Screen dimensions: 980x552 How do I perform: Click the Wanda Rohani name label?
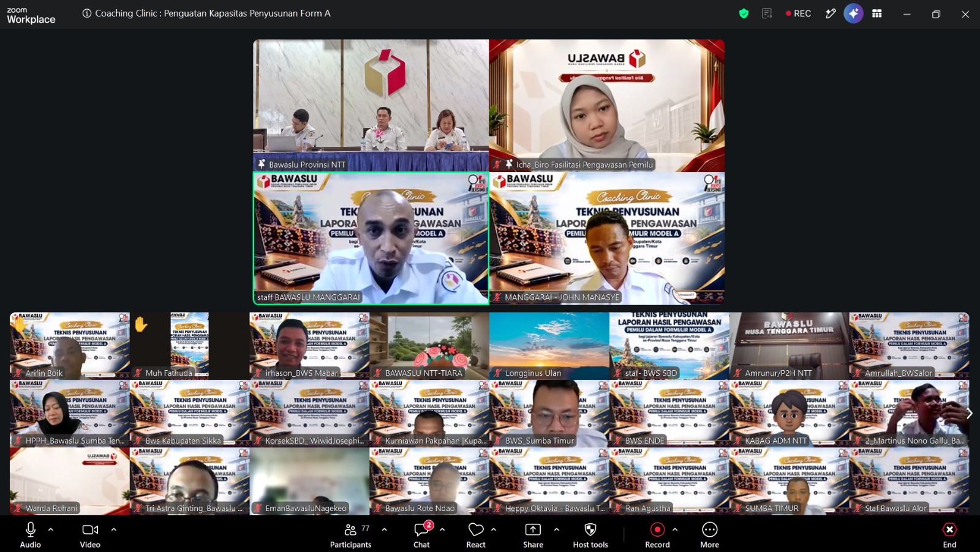[51, 508]
